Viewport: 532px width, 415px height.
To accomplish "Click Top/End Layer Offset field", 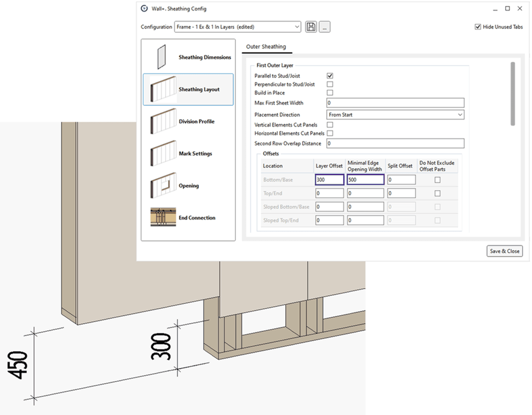I will [329, 193].
